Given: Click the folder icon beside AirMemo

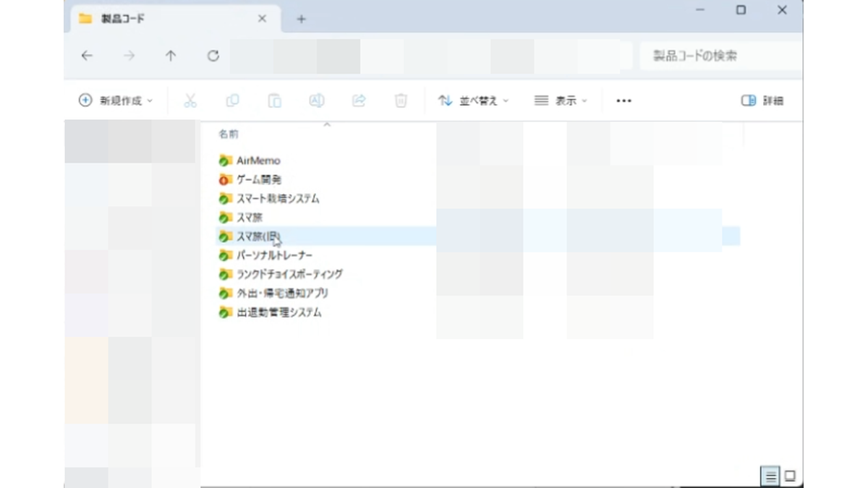Looking at the screenshot, I should (x=225, y=160).
